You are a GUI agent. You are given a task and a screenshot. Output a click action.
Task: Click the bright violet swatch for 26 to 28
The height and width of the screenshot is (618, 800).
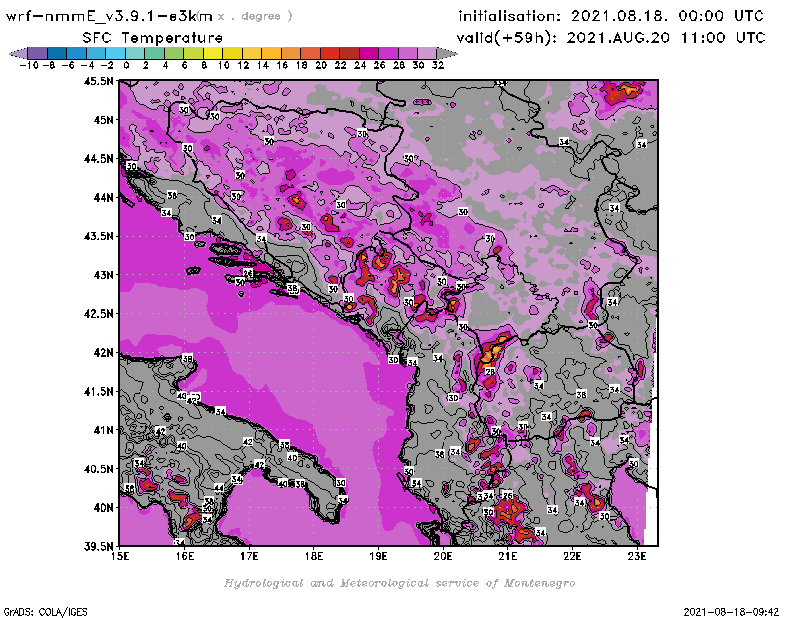tap(388, 53)
